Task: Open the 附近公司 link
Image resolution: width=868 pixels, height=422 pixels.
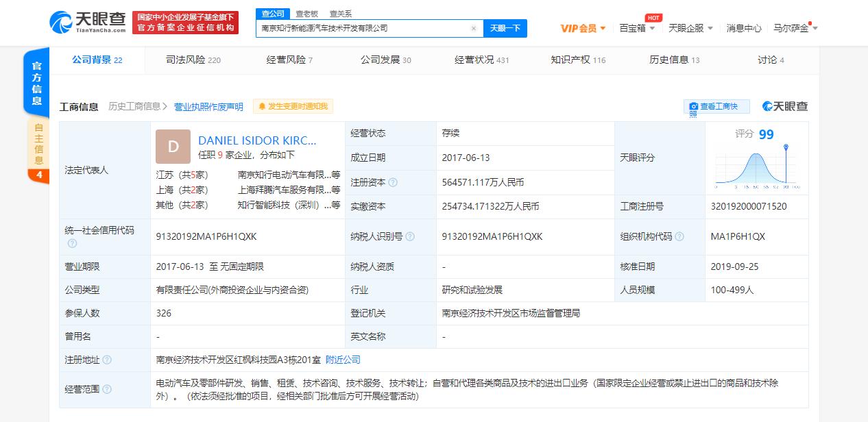Action: tap(343, 360)
